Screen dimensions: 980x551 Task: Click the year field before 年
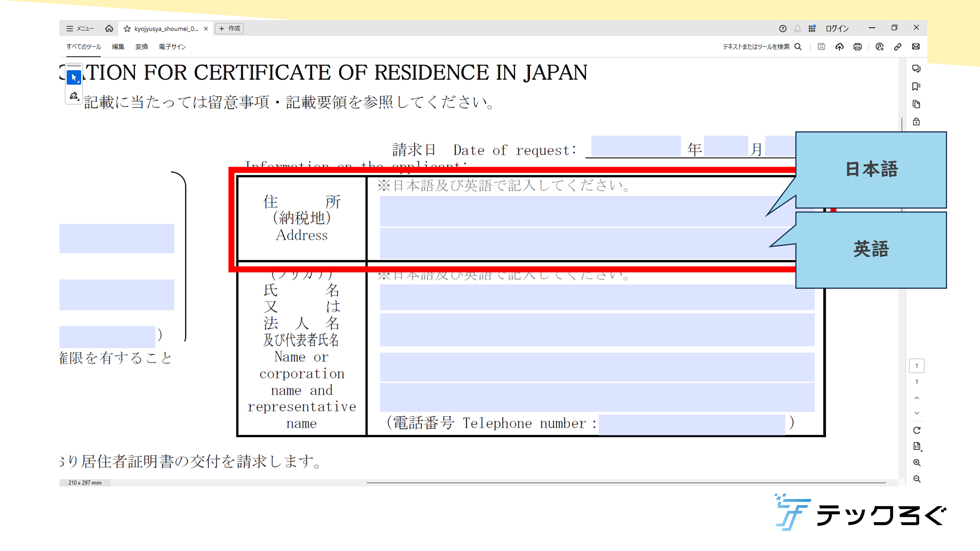636,146
